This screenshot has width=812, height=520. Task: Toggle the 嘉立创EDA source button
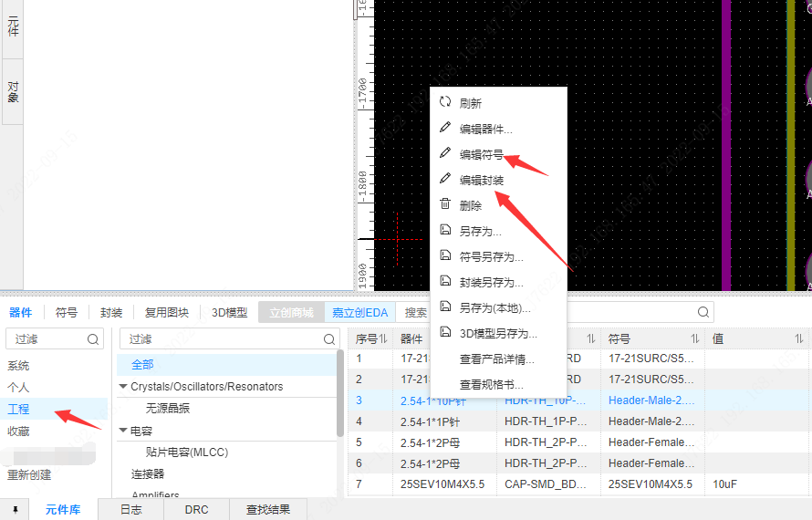(359, 312)
